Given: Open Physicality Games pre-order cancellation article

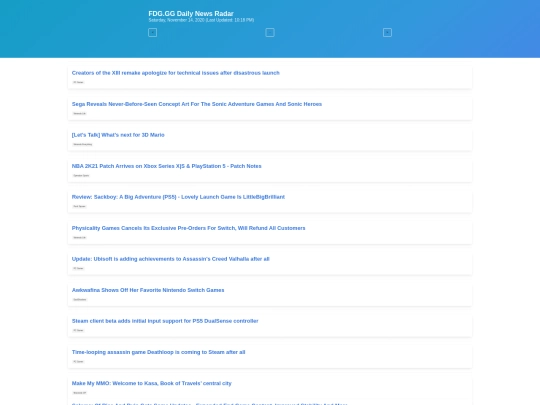Looking at the screenshot, I should (188, 228).
